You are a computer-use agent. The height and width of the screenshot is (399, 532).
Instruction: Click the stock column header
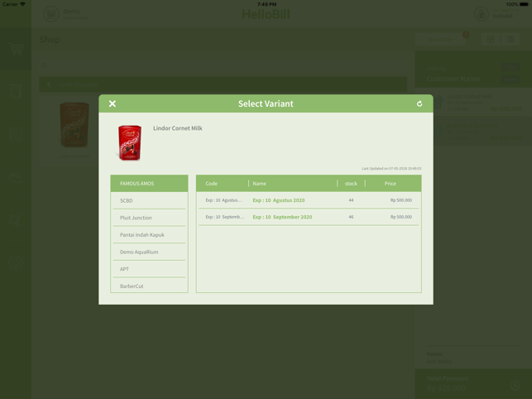coord(351,184)
